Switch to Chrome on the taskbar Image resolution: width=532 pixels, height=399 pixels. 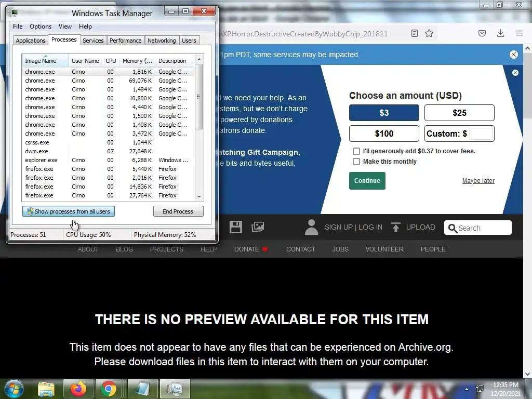(109, 389)
